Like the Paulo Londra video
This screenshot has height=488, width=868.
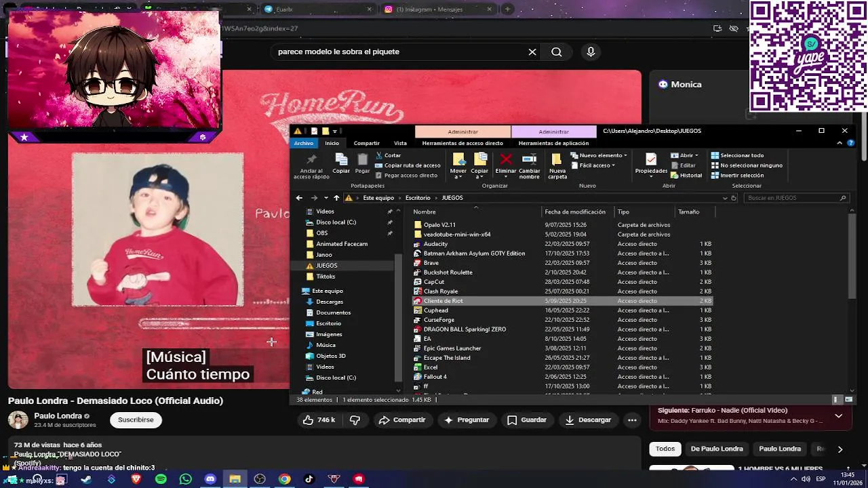coord(319,420)
